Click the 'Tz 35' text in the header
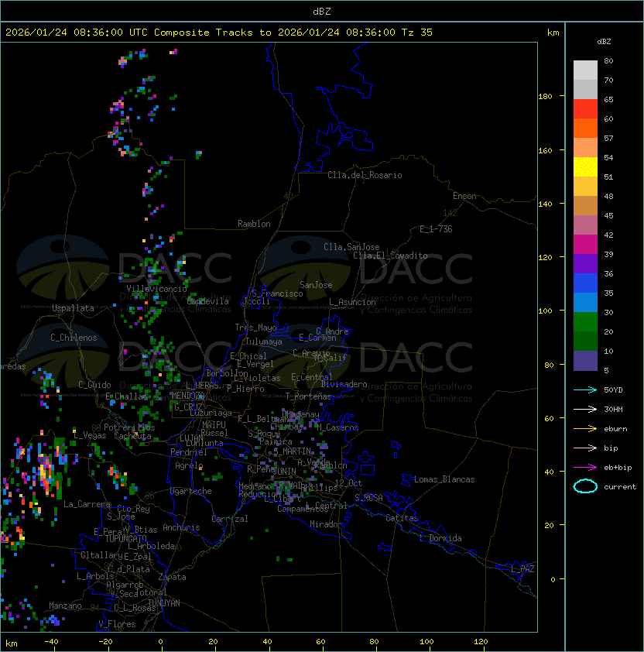 point(417,33)
